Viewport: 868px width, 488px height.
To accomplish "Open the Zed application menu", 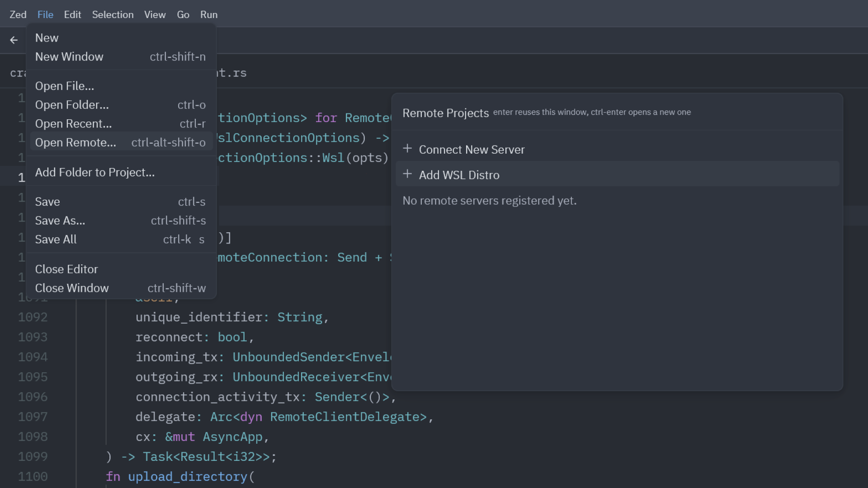I will click(x=18, y=14).
